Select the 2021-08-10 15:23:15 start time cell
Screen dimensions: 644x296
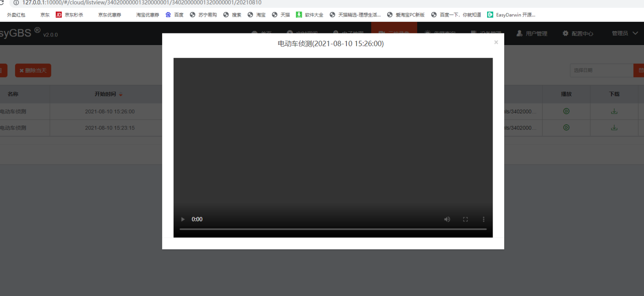[110, 128]
